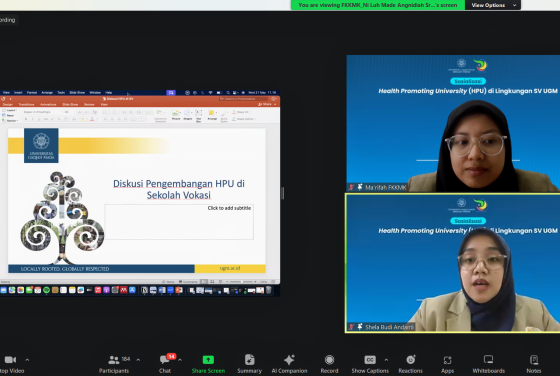Open the Zoom Apps panel
The height and width of the screenshot is (376, 560).
pyautogui.click(x=448, y=364)
